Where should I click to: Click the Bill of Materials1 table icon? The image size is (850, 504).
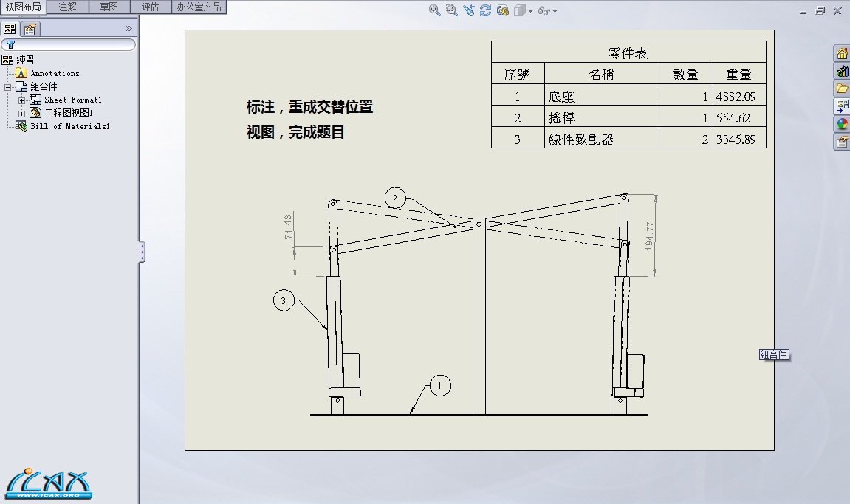click(21, 126)
